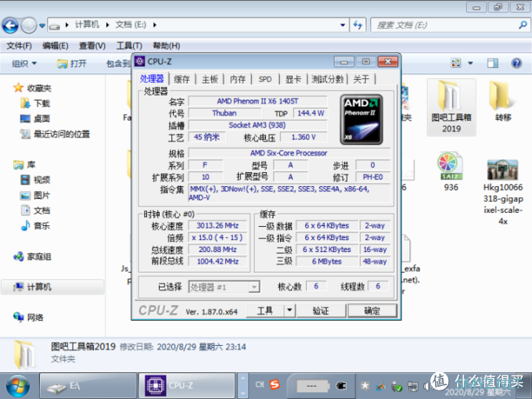Switch to the 主板 tab in CPU-Z
Image resolution: width=532 pixels, height=399 pixels.
(210, 79)
